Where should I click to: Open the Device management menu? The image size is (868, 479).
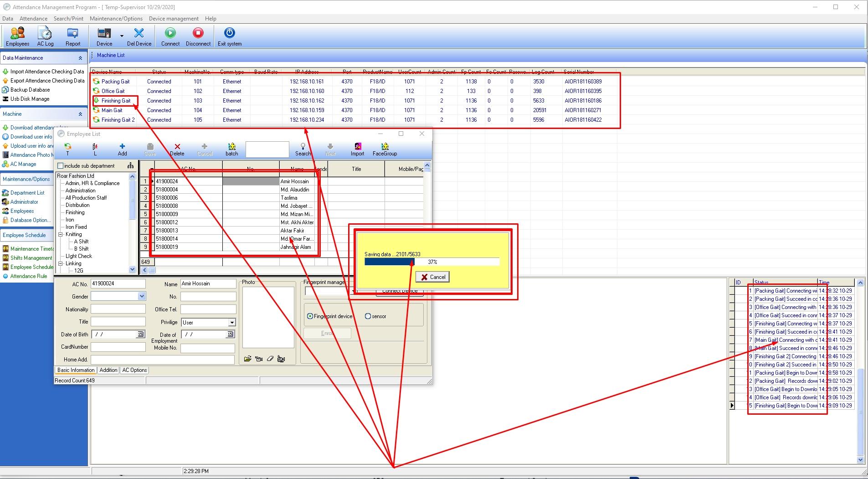174,18
